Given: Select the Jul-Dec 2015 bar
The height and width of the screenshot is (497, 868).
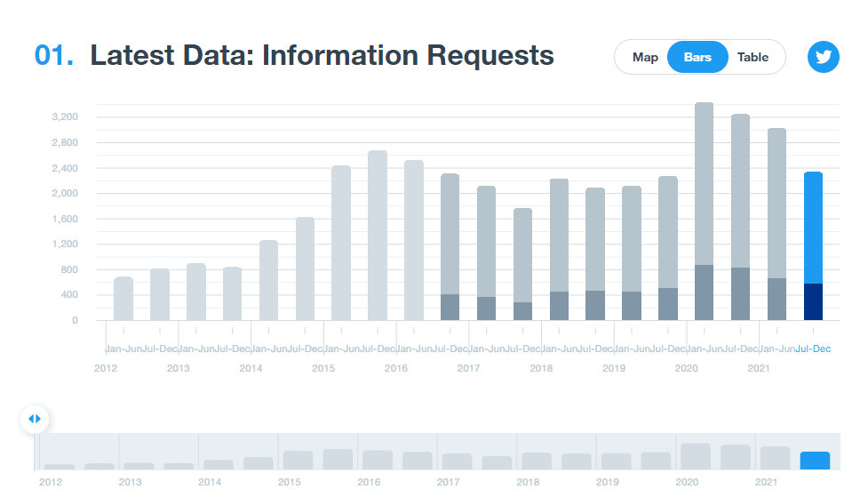Looking at the screenshot, I should click(378, 236).
